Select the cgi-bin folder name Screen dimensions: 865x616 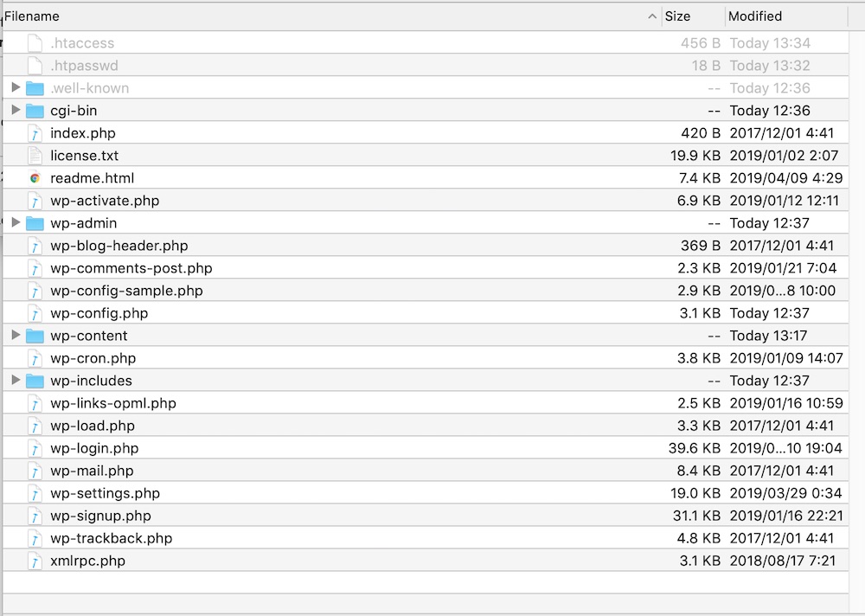pos(74,111)
